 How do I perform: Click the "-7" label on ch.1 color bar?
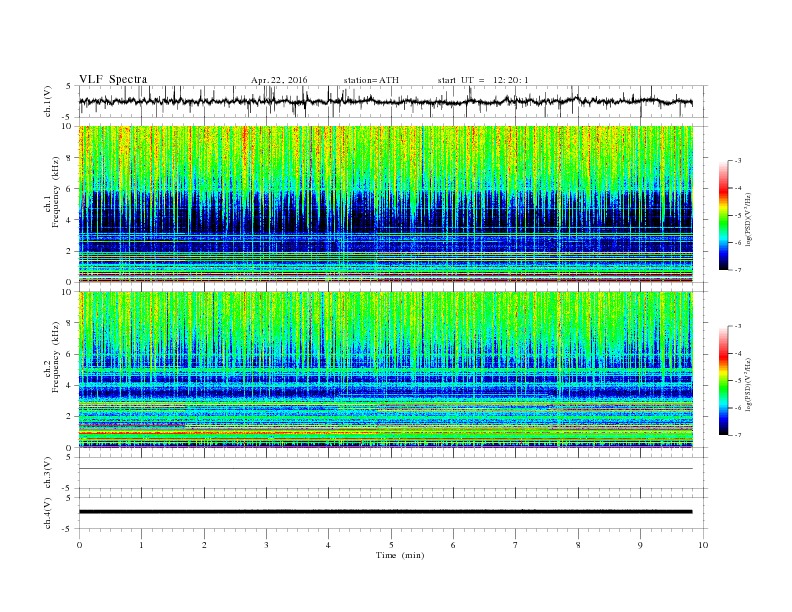pos(737,270)
